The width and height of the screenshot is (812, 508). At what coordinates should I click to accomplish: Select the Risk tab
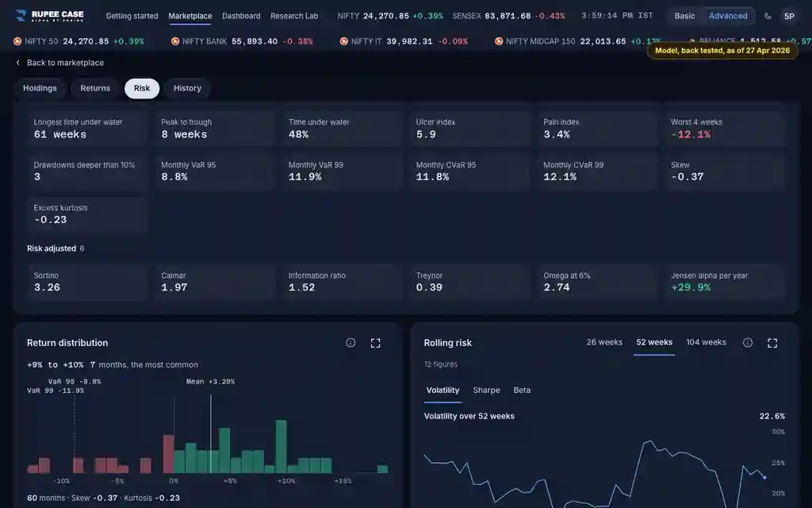tap(142, 88)
